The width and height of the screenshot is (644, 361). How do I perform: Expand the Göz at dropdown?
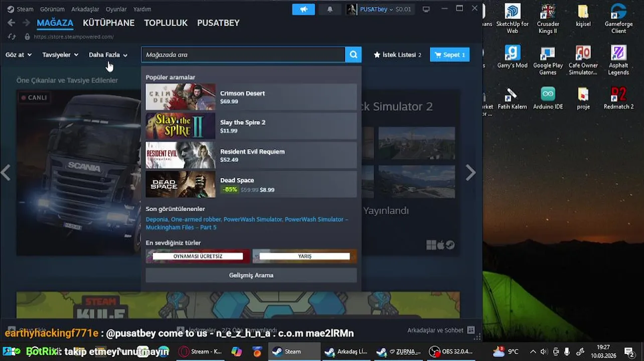click(19, 55)
